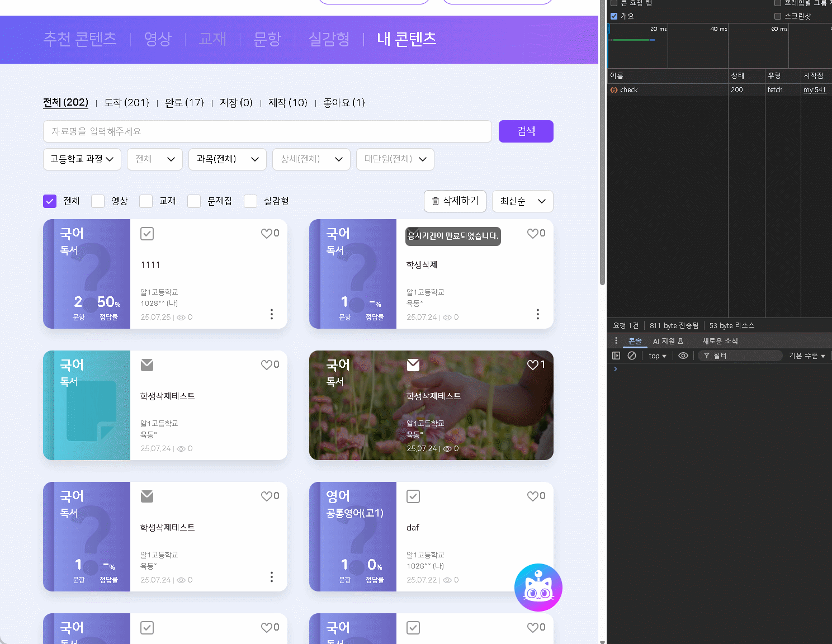Click envelope icon on teal 학생삭제테스트 card
Screen dimensions: 832x644
click(x=147, y=365)
